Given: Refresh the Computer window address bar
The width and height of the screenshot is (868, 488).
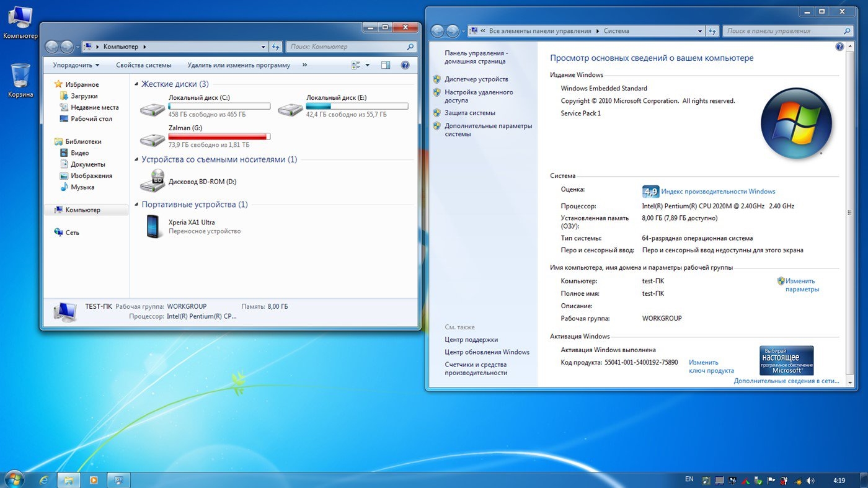Looking at the screenshot, I should [x=277, y=47].
